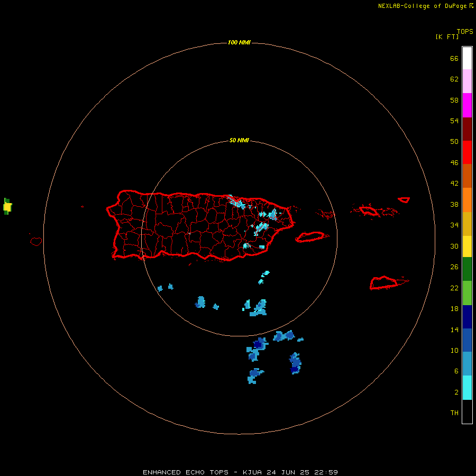The image size is (476, 476).
Task: Click the legend value 34
Action: (x=454, y=225)
